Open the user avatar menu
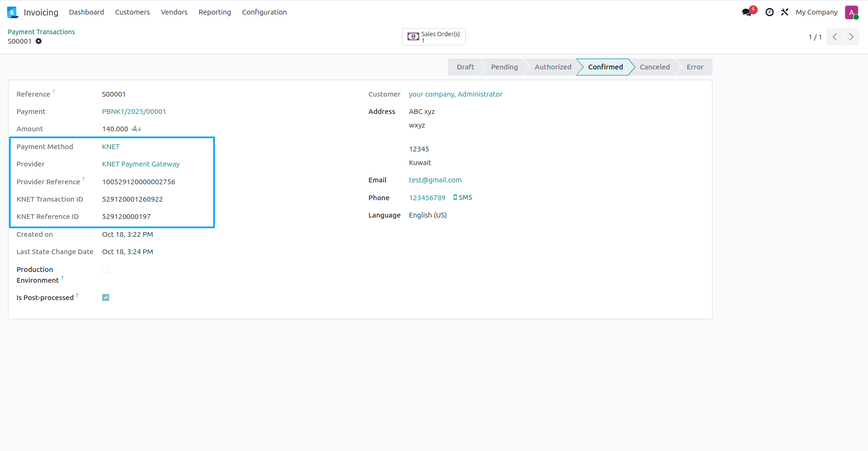868x451 pixels. pyautogui.click(x=851, y=12)
